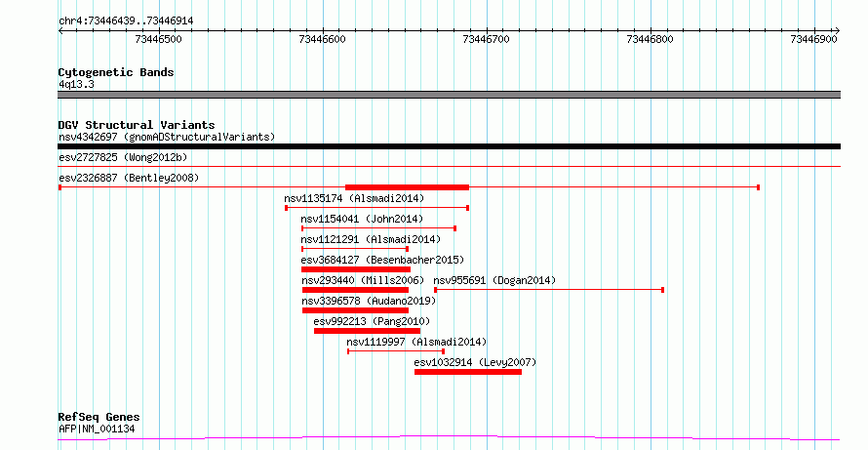Select the nsv1121291 (Alsmadi2014) label
The image size is (868, 450).
(x=371, y=239)
